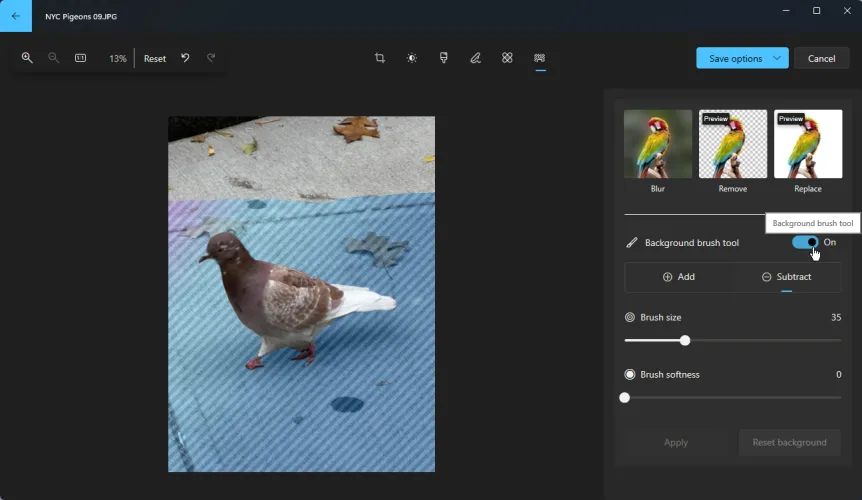The width and height of the screenshot is (862, 500).
Task: Click the Brush size slider handle
Action: tap(685, 340)
